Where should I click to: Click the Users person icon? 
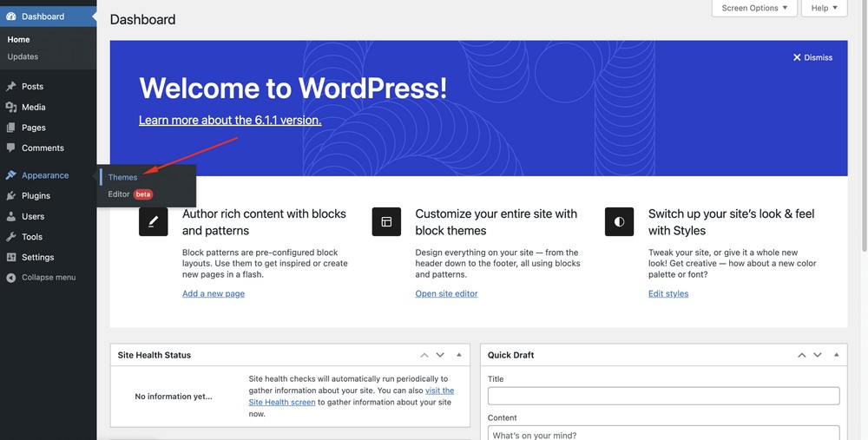click(11, 217)
